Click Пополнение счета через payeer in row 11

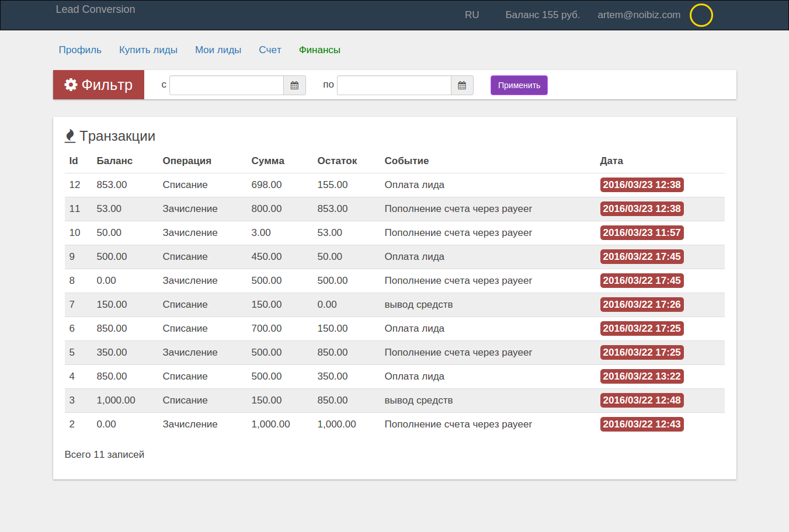click(458, 209)
